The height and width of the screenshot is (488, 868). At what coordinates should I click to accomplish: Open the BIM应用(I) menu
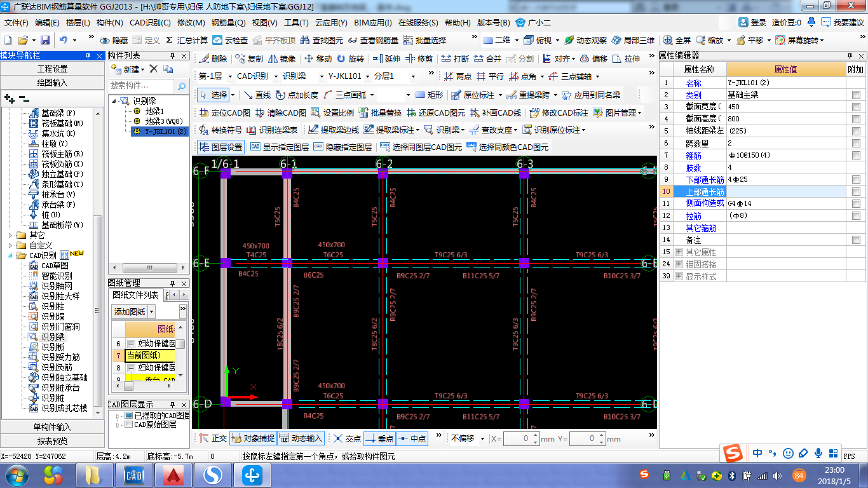click(373, 22)
